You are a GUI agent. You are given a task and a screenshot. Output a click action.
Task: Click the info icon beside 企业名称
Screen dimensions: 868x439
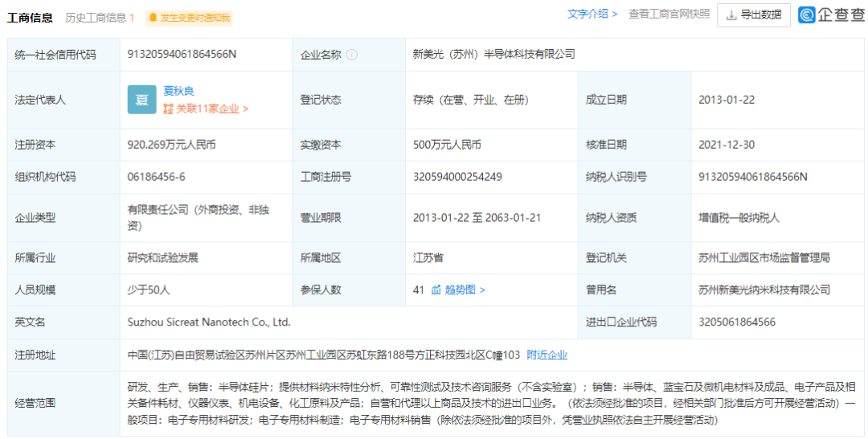(351, 55)
